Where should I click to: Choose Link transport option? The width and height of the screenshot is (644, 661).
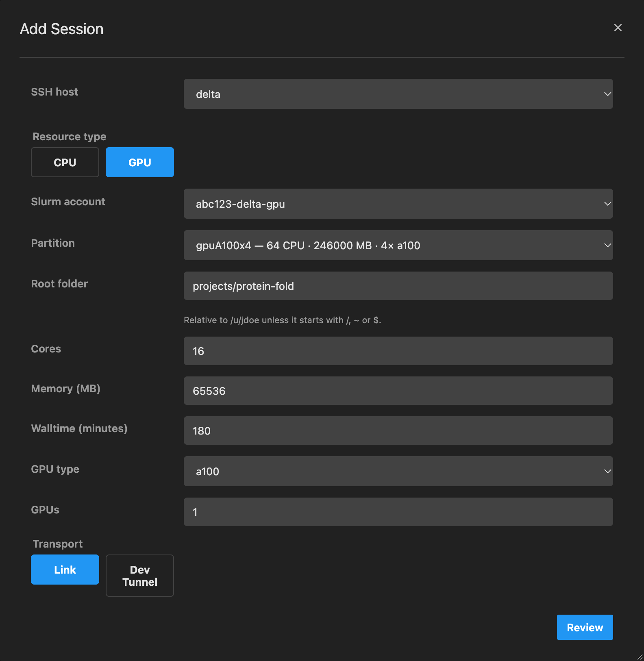coord(65,570)
